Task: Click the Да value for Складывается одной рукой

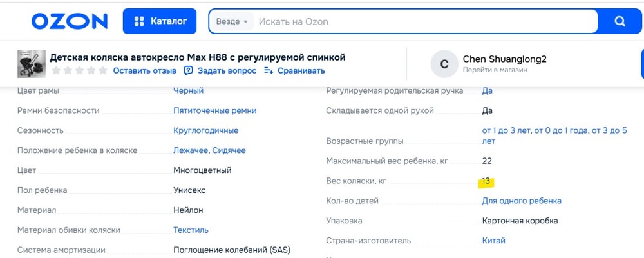Action: (x=487, y=110)
